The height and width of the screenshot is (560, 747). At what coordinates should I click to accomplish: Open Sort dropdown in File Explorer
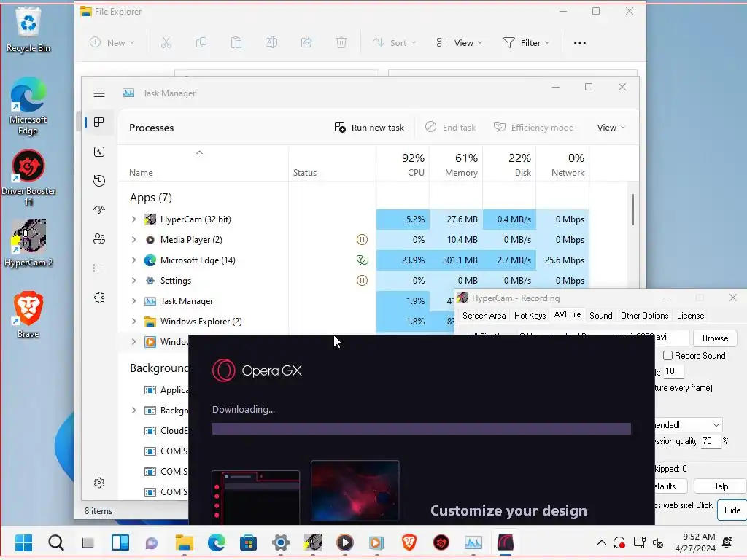[395, 43]
